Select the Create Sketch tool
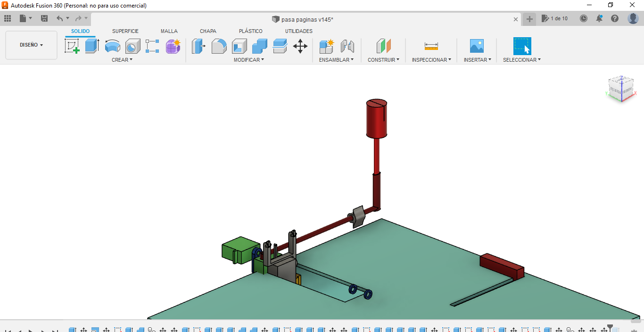Image resolution: width=644 pixels, height=332 pixels. (x=72, y=46)
